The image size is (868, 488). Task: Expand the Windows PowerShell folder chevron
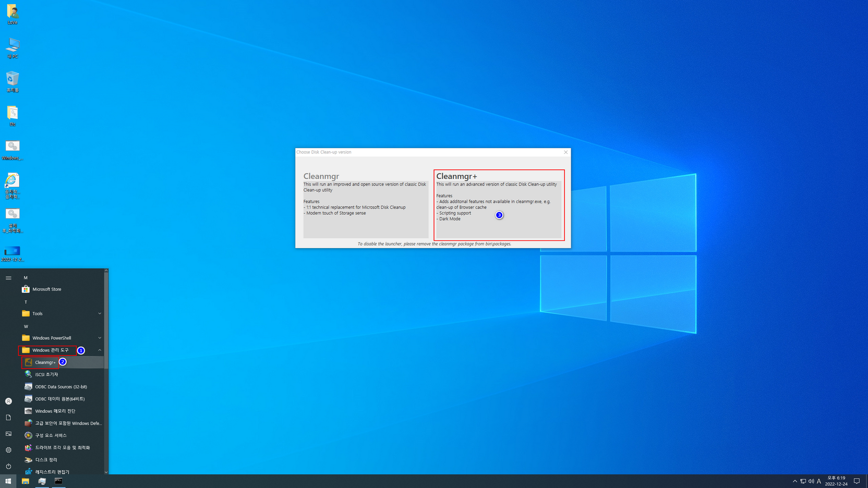(x=100, y=338)
